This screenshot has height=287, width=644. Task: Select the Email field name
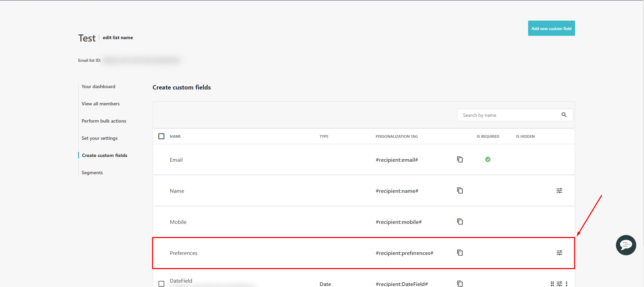point(176,160)
